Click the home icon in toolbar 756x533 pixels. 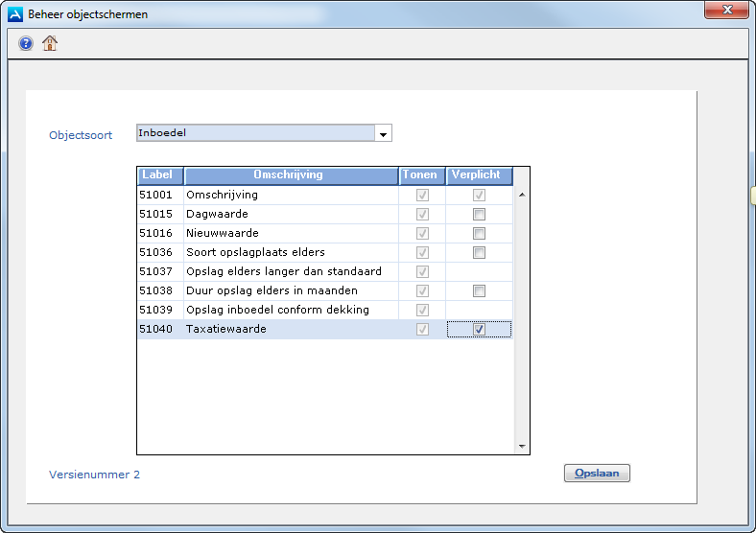[x=50, y=43]
